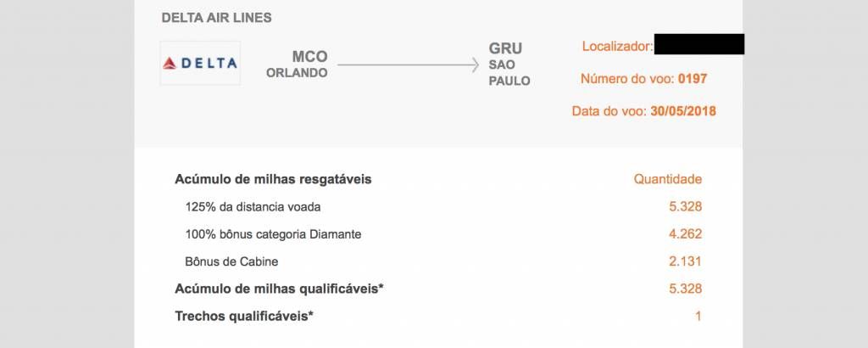Screen dimensions: 868x348
Task: Click the route arrow between MCO and GRU
Action: [408, 65]
